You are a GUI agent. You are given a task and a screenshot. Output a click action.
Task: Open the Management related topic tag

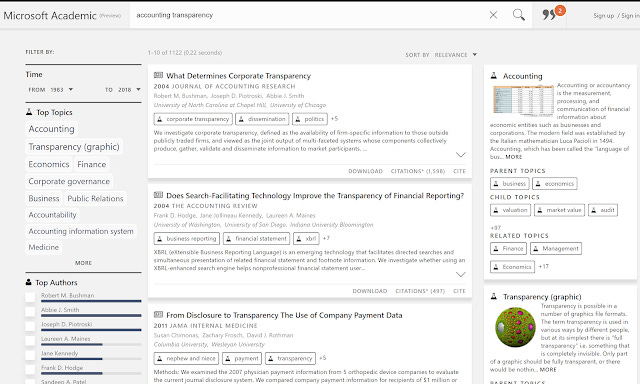point(556,249)
